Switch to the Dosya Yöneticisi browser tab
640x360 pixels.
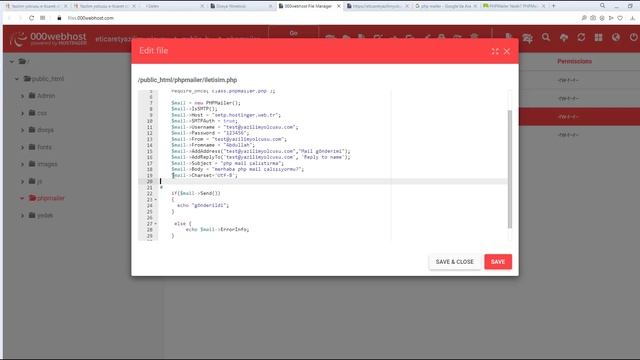pyautogui.click(x=231, y=6)
